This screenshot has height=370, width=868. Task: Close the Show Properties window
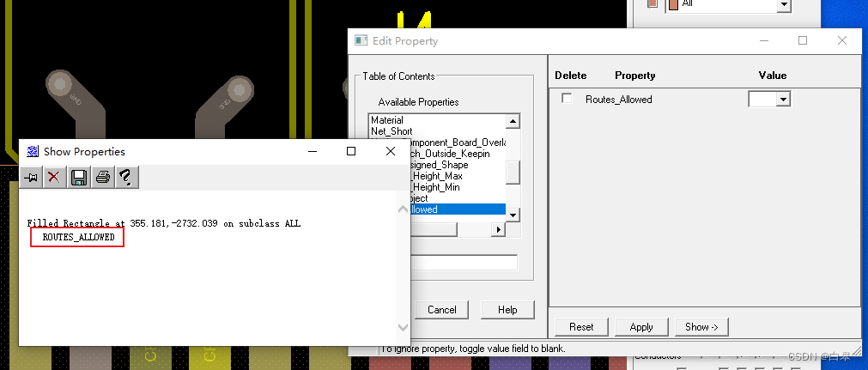coord(391,151)
